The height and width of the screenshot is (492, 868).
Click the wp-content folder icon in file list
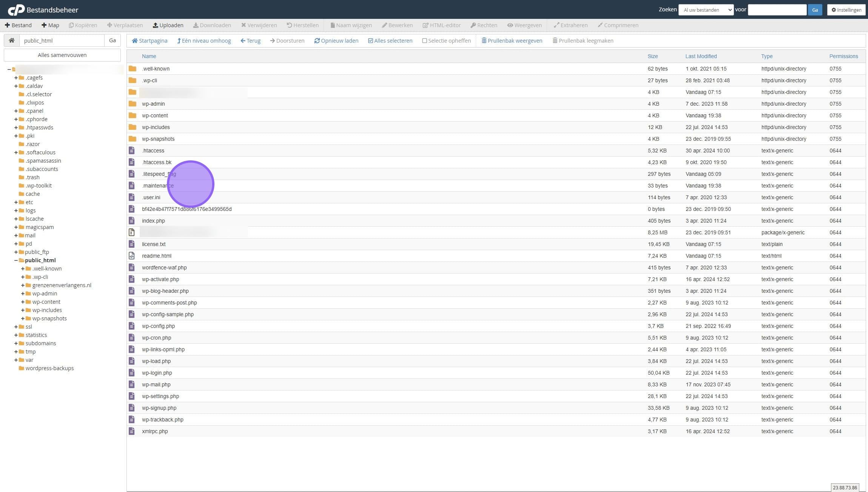[x=132, y=115]
